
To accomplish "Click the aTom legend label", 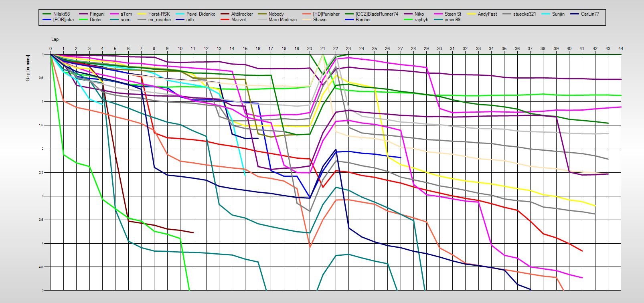I will pyautogui.click(x=126, y=14).
